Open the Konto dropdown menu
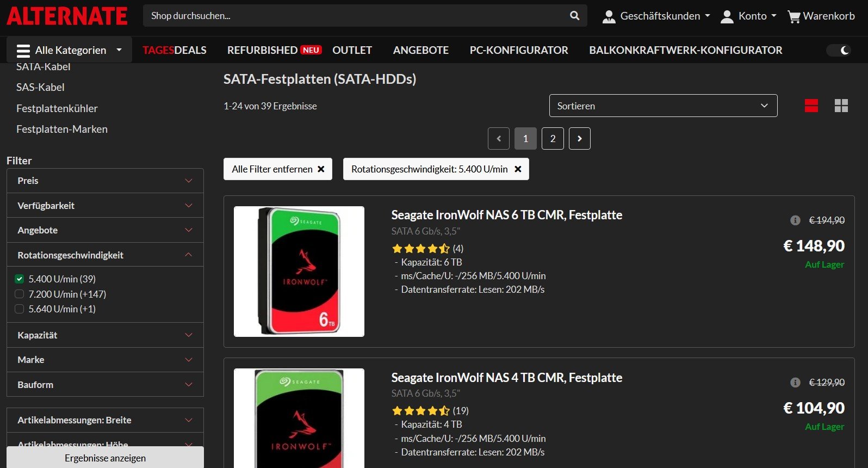This screenshot has height=468, width=868. (749, 16)
